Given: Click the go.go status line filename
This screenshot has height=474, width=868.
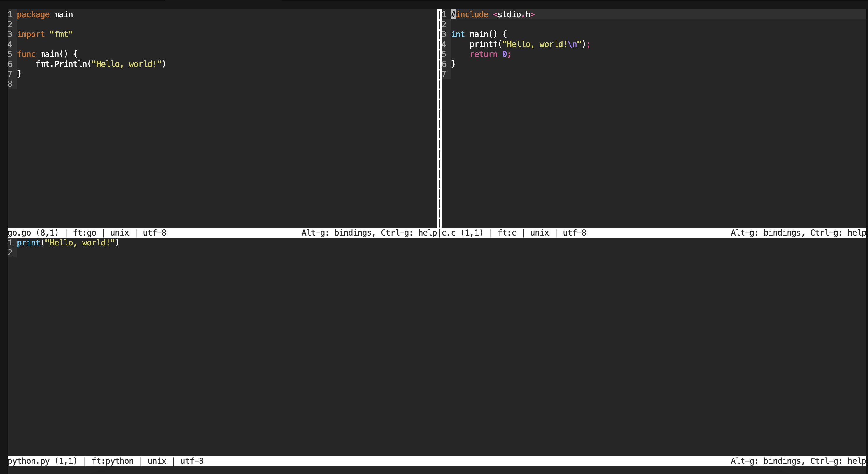Looking at the screenshot, I should point(19,233).
